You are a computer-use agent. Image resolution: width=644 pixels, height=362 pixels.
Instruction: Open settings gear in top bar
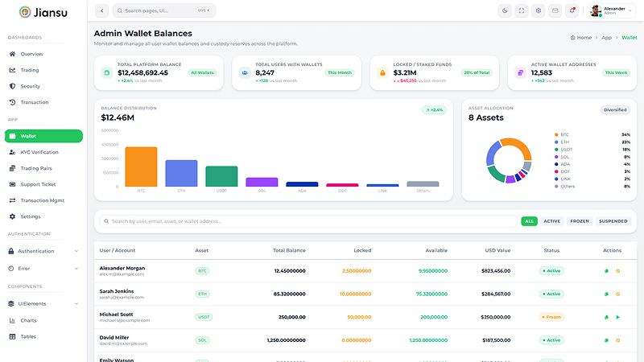click(539, 10)
